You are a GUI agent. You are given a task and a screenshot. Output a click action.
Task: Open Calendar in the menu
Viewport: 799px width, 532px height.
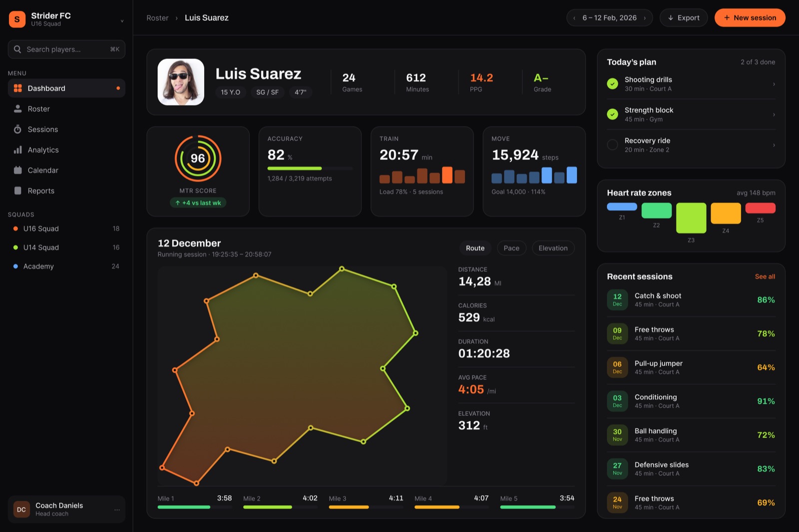tap(66, 170)
